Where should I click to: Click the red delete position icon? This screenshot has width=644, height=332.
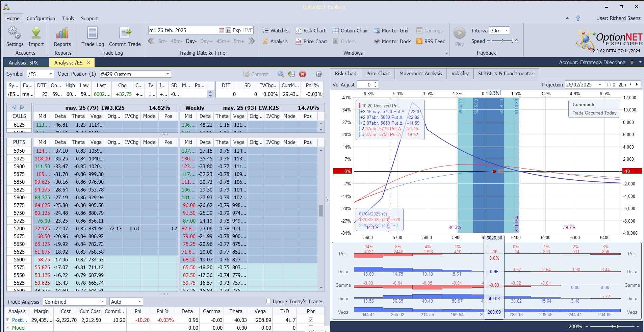click(303, 74)
